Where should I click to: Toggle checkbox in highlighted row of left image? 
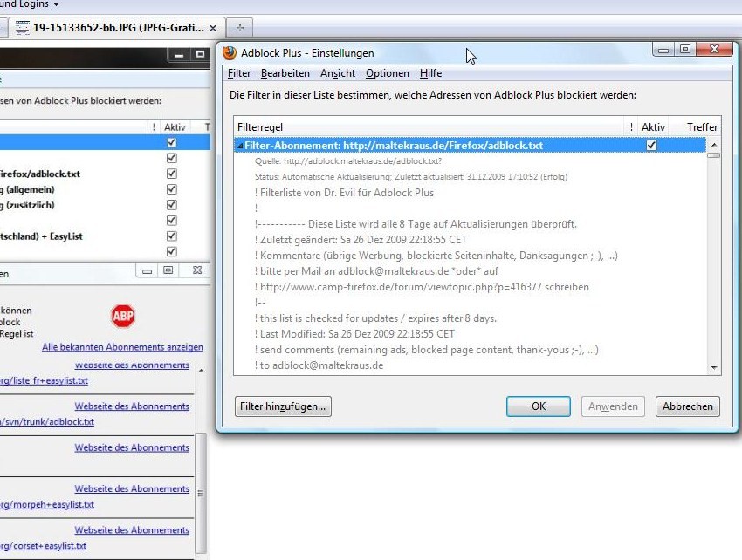(x=172, y=142)
